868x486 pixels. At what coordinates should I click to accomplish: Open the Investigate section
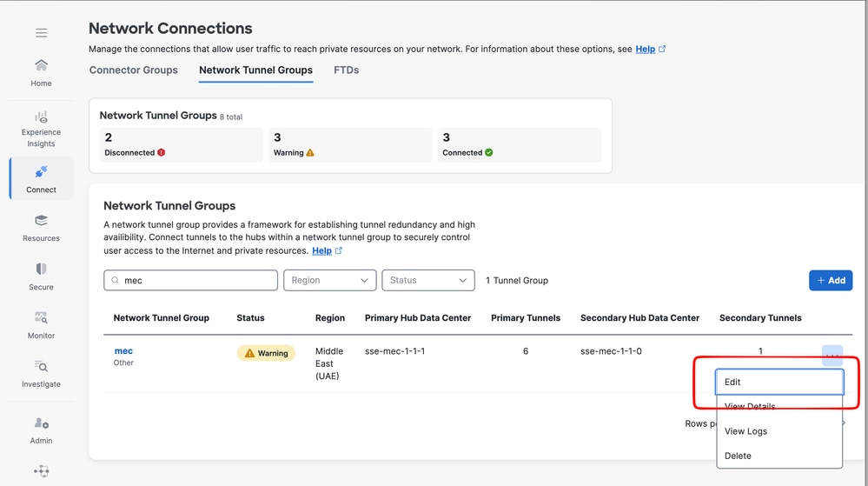click(41, 374)
